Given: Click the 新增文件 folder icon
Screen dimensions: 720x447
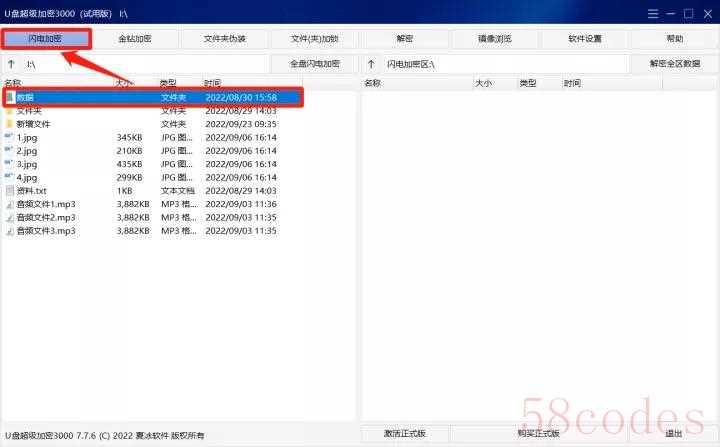Looking at the screenshot, I should coord(10,124).
